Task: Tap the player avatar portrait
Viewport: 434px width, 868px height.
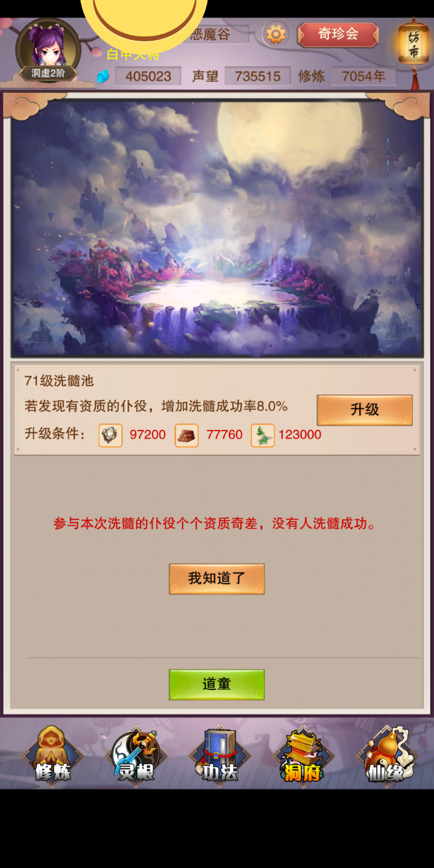Action: [48, 49]
